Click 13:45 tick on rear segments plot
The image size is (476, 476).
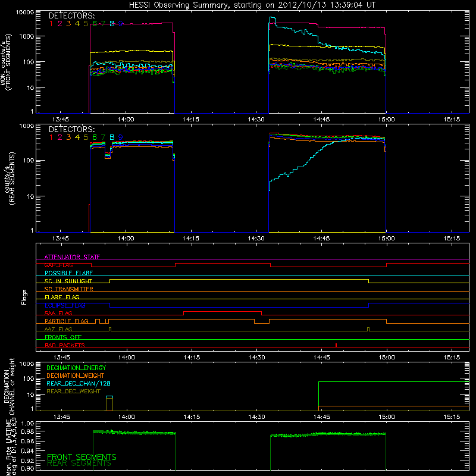pos(61,239)
